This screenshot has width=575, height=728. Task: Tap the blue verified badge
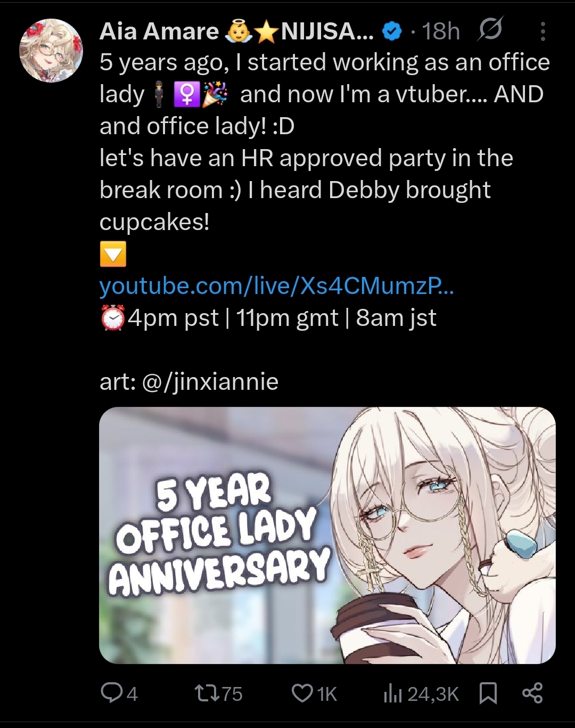pyautogui.click(x=392, y=32)
